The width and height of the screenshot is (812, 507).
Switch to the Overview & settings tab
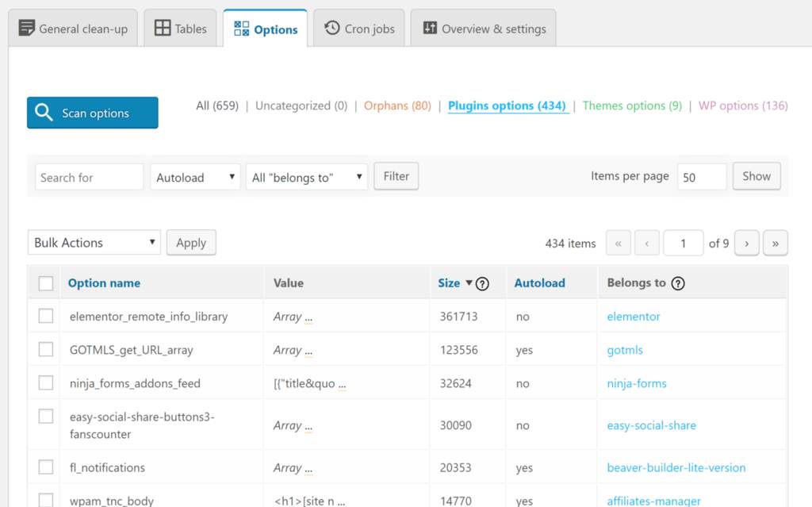click(x=485, y=29)
